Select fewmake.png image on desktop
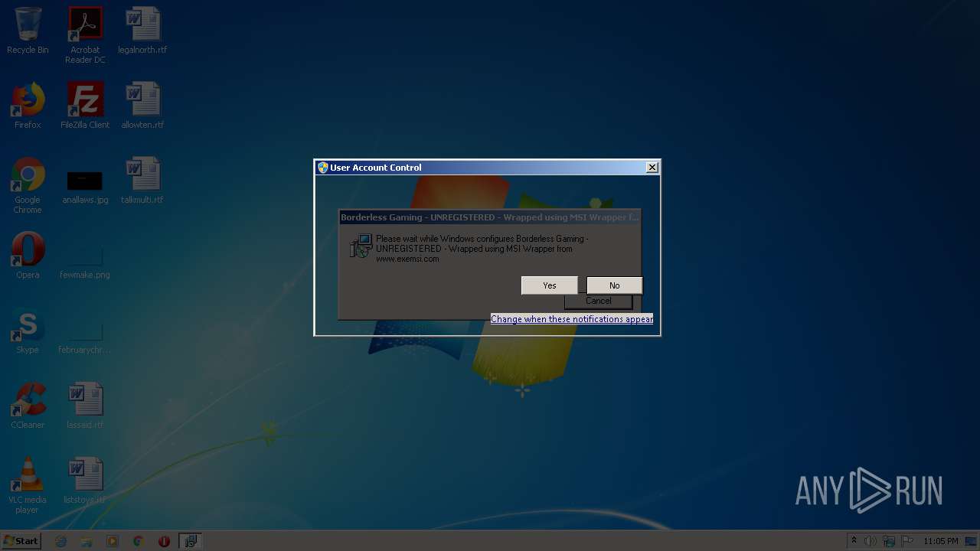Screen dimensions: 980x551 click(x=85, y=261)
